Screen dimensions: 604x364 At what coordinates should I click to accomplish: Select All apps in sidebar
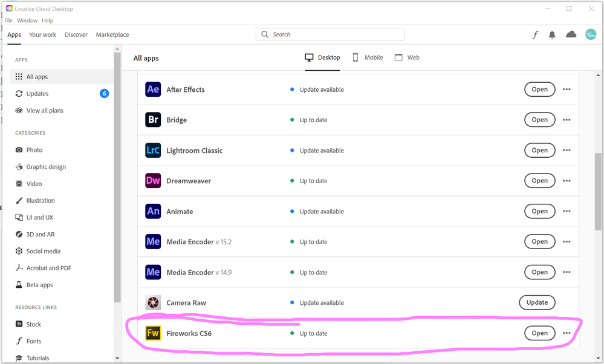pos(62,77)
